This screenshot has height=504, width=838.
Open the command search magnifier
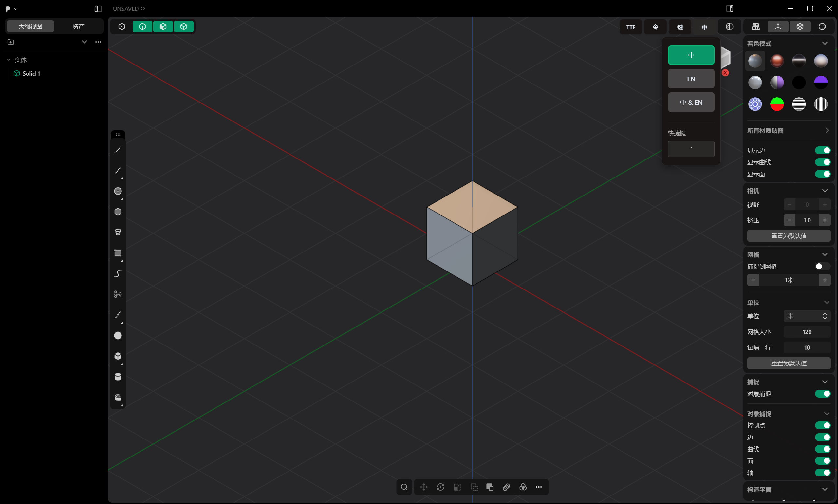pos(404,487)
